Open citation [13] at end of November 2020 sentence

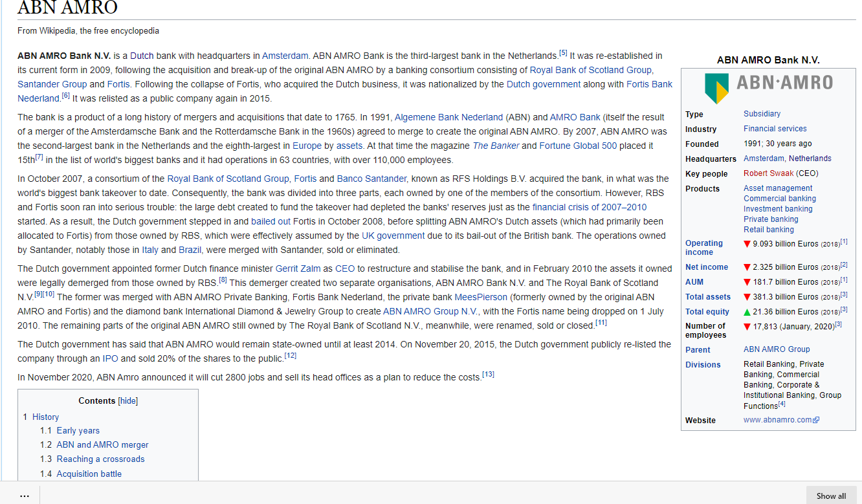[489, 375]
